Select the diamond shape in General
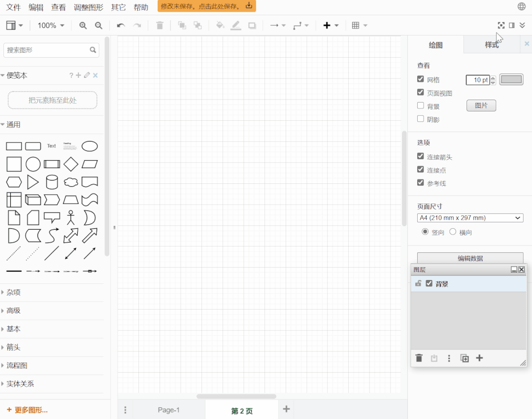Viewport: 532px width, 419px height. (x=70, y=164)
